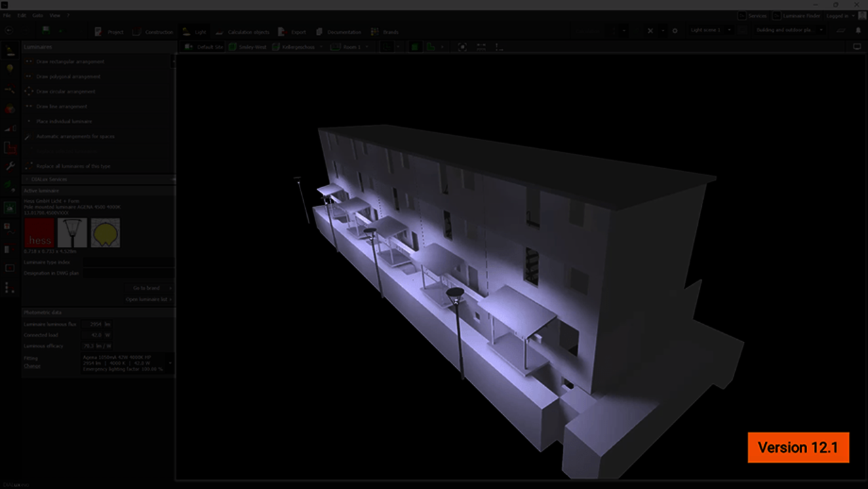Viewport: 868px width, 489px height.
Task: Open the File menu
Action: coord(7,15)
